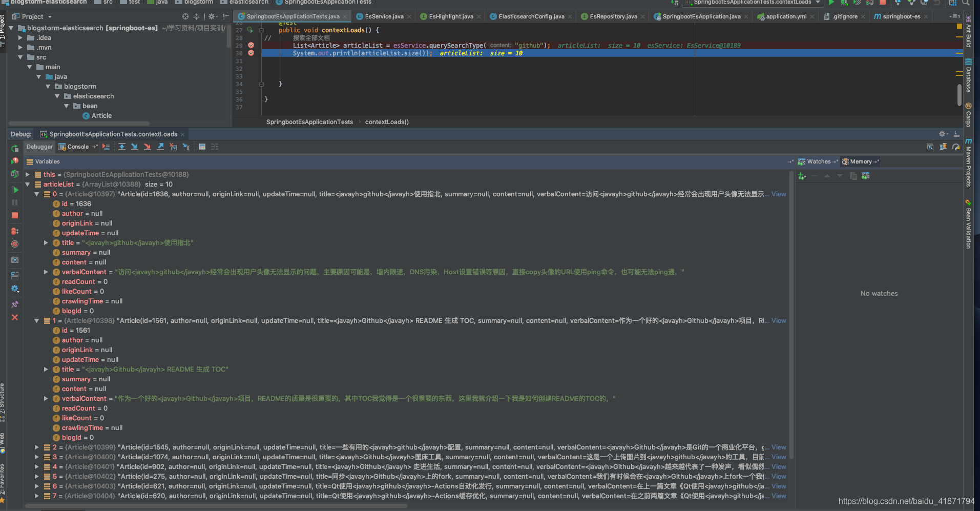Expand the 'this' variable
The image size is (980, 511).
click(28, 174)
